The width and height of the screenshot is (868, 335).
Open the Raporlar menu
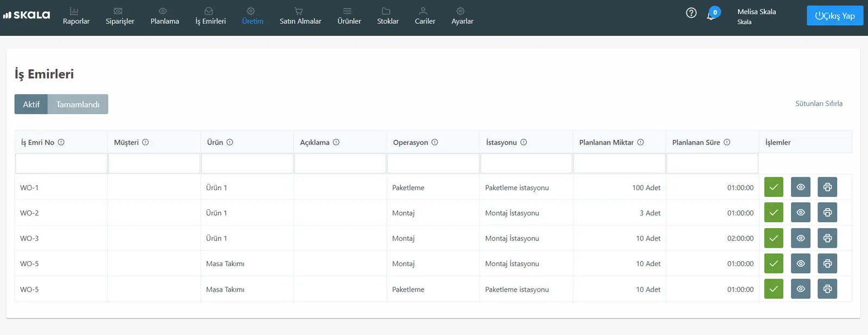[x=76, y=16]
